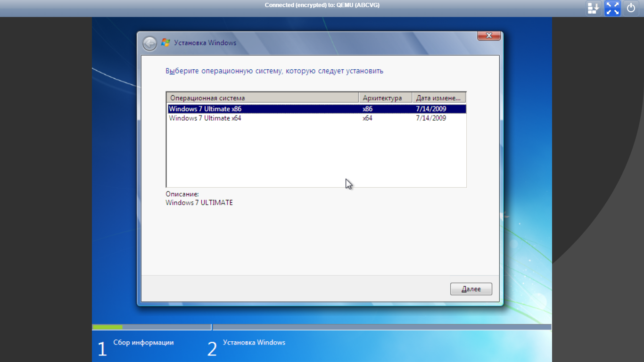
Task: Click the Выберите операционную систему heading
Action: pyautogui.click(x=274, y=71)
